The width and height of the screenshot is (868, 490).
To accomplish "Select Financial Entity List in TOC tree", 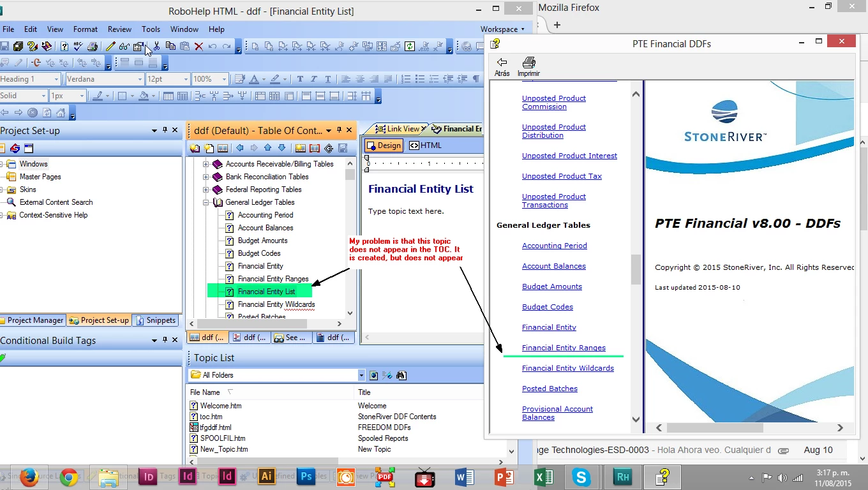I will [x=266, y=292].
